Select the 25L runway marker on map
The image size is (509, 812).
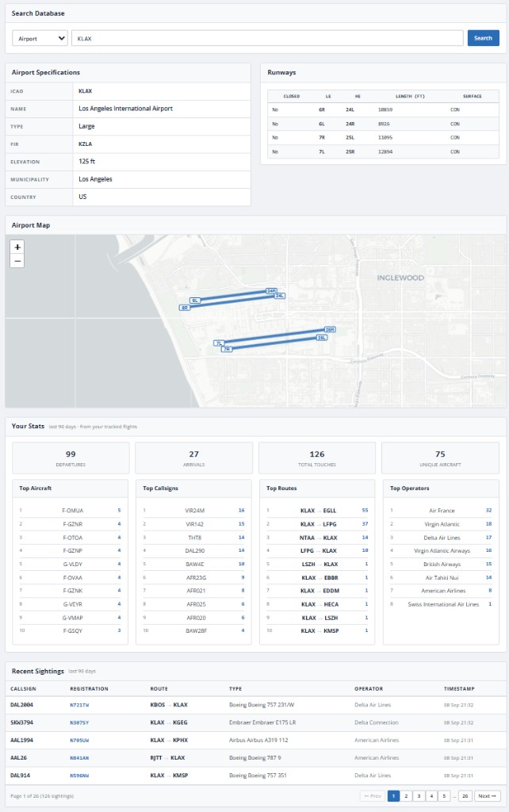322,338
